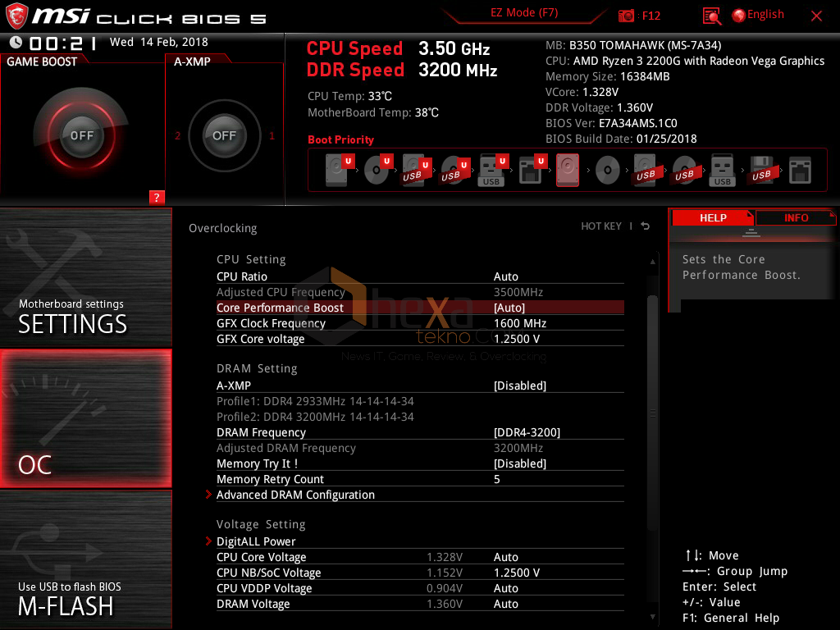Click the highlighted pink hard disk boot icon

[568, 171]
